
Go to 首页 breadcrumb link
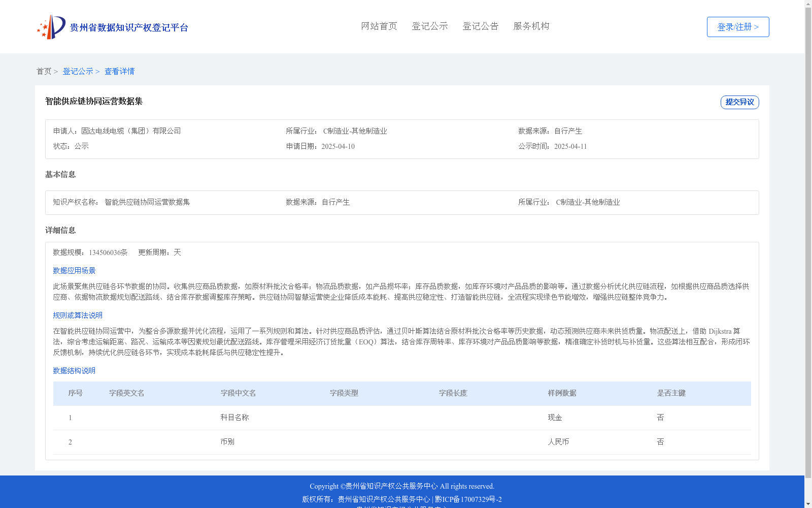[44, 71]
